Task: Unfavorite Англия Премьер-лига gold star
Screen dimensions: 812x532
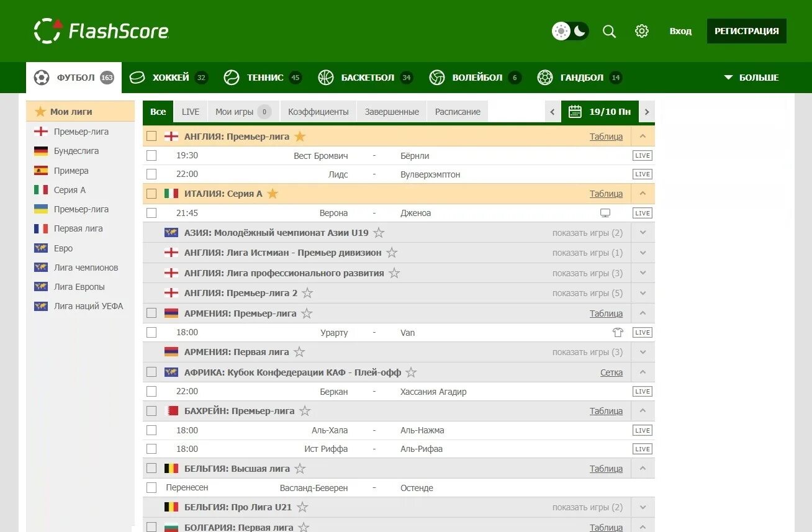Action: tap(300, 136)
